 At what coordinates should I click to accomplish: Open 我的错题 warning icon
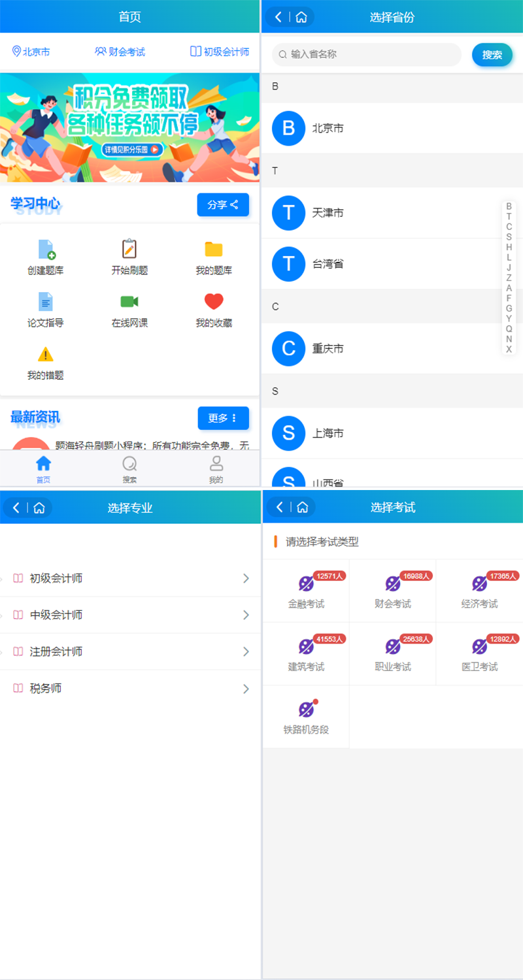pos(46,354)
